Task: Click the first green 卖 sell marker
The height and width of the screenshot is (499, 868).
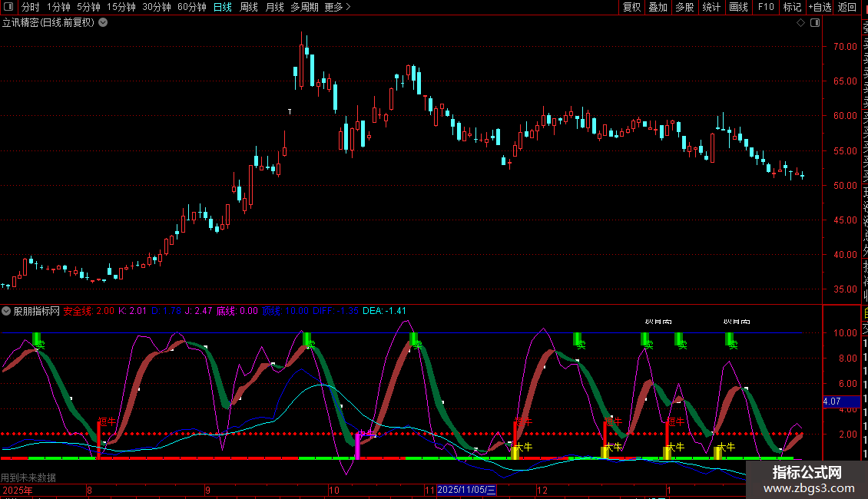Action: [37, 339]
